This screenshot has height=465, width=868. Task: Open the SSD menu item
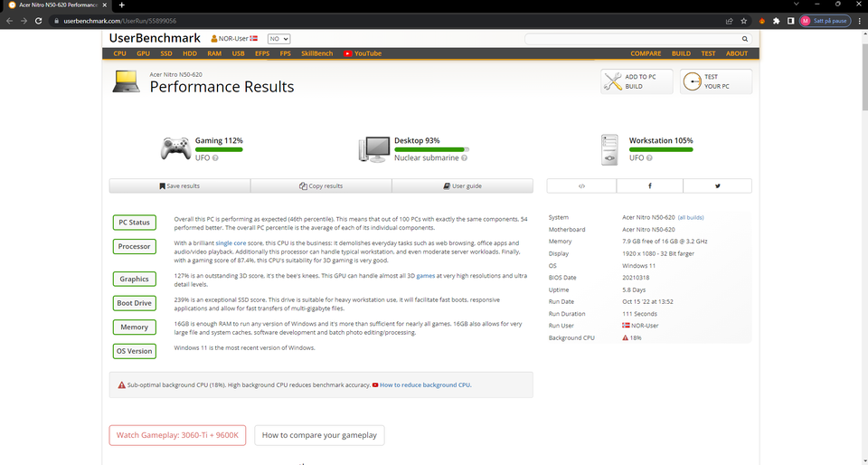(166, 53)
